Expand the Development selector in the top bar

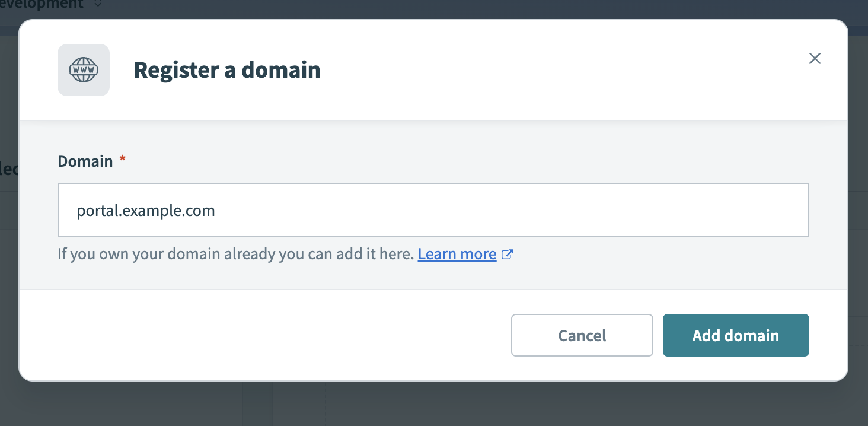(53, 5)
